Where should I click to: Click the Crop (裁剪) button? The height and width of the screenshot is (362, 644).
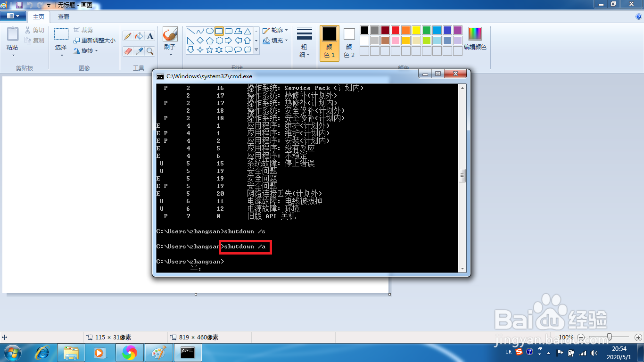[x=83, y=30]
